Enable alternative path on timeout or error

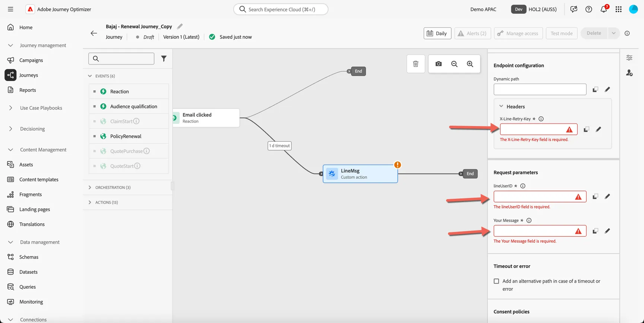pyautogui.click(x=496, y=281)
